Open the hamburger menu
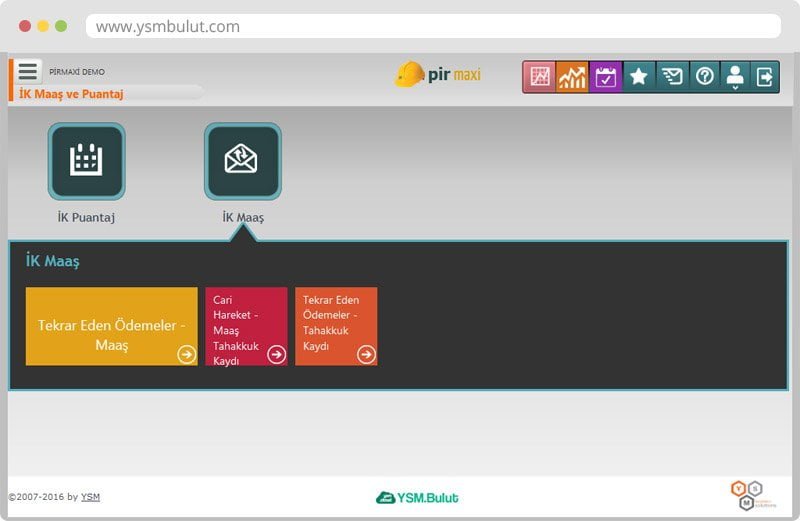 click(x=28, y=71)
